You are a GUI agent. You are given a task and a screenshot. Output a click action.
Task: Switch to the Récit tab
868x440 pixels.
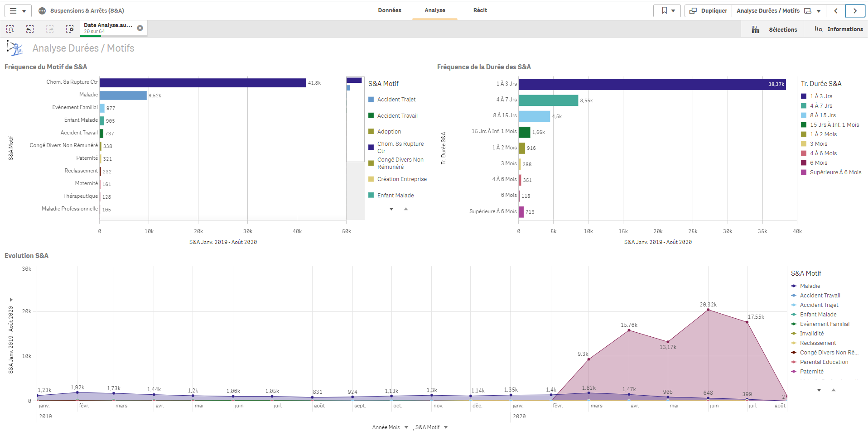(480, 10)
